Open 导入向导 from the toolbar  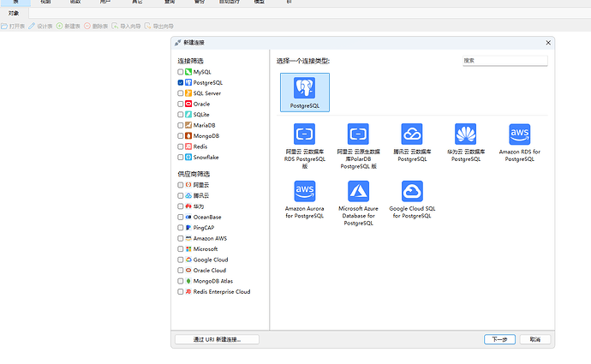click(x=126, y=26)
